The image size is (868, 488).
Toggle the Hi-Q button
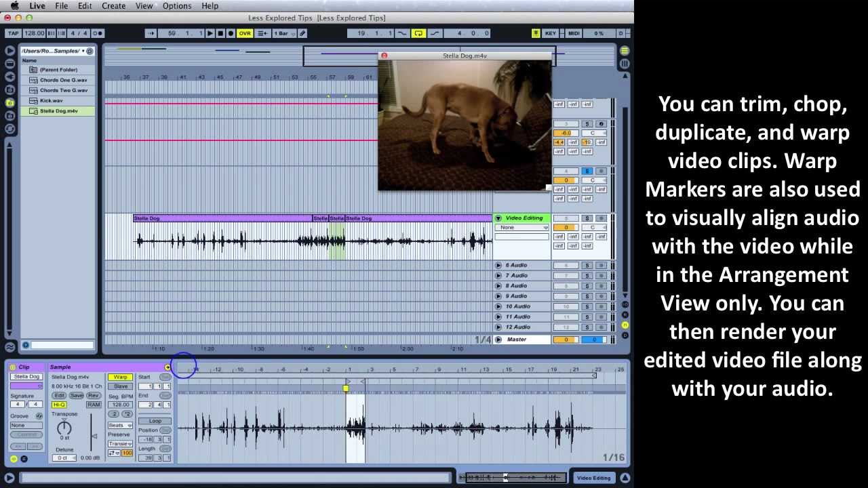point(59,405)
